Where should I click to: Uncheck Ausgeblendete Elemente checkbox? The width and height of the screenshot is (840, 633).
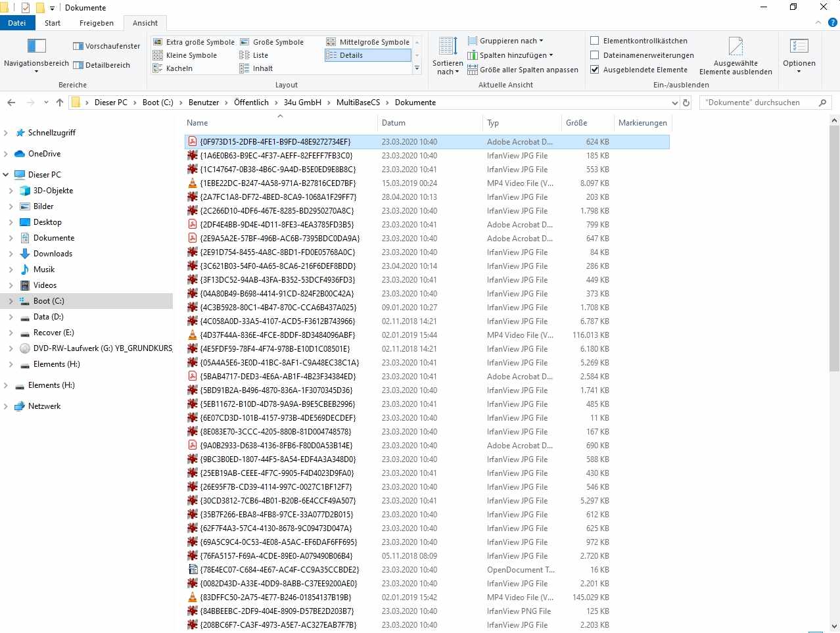[595, 70]
